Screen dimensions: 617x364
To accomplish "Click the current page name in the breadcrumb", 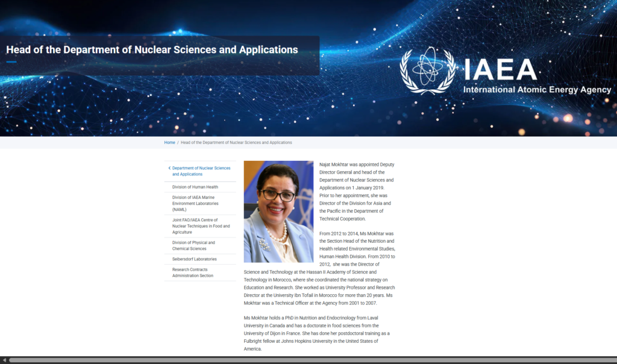I will pos(236,142).
